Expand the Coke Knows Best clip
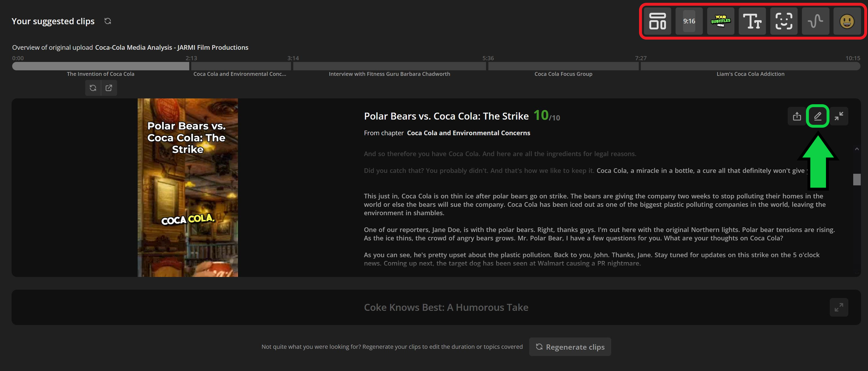The image size is (868, 371). click(839, 307)
